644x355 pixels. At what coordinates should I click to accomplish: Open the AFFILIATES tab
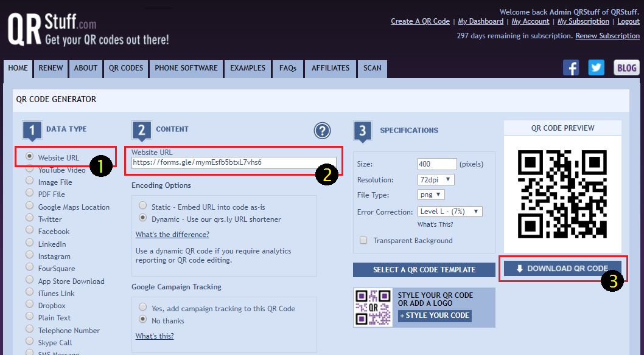(331, 69)
